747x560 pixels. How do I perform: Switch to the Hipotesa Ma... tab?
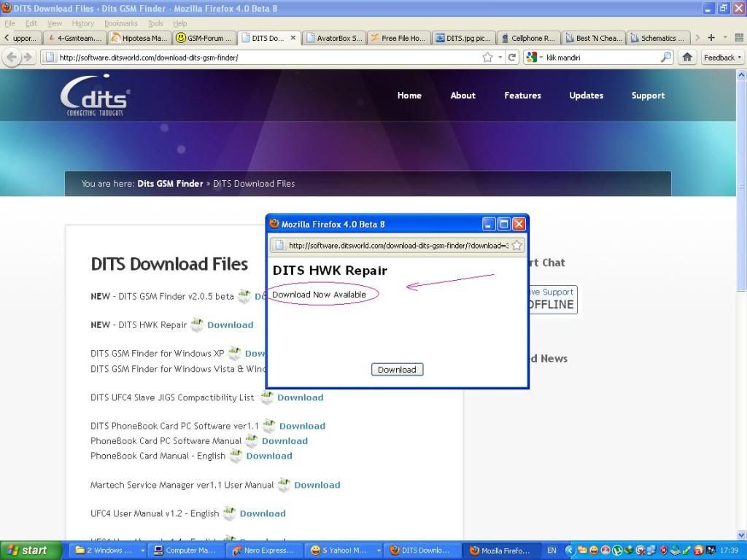(139, 38)
